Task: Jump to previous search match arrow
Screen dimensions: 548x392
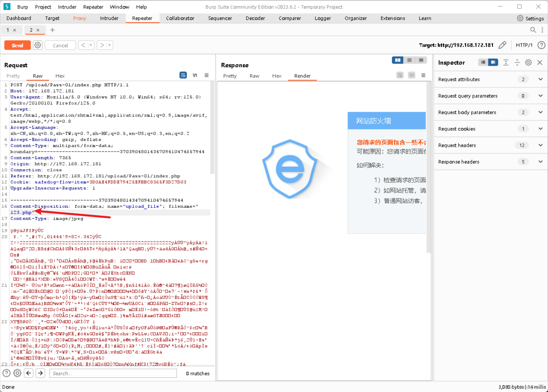Action: [29, 373]
